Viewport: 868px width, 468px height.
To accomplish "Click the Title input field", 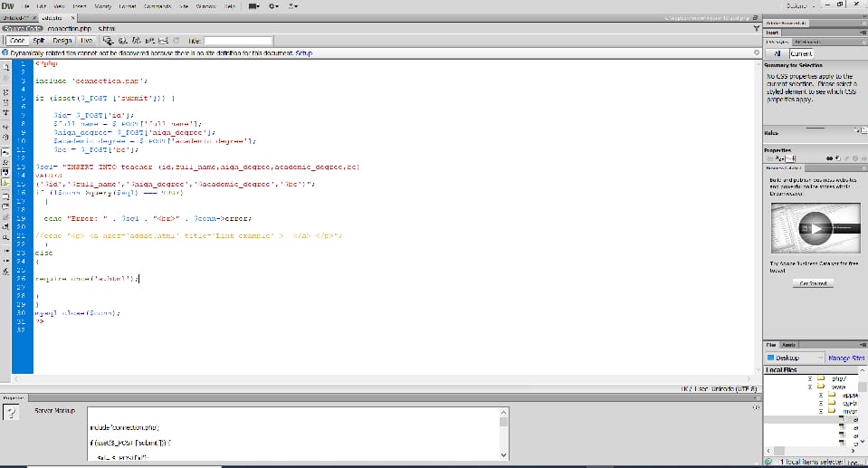I will (x=238, y=41).
